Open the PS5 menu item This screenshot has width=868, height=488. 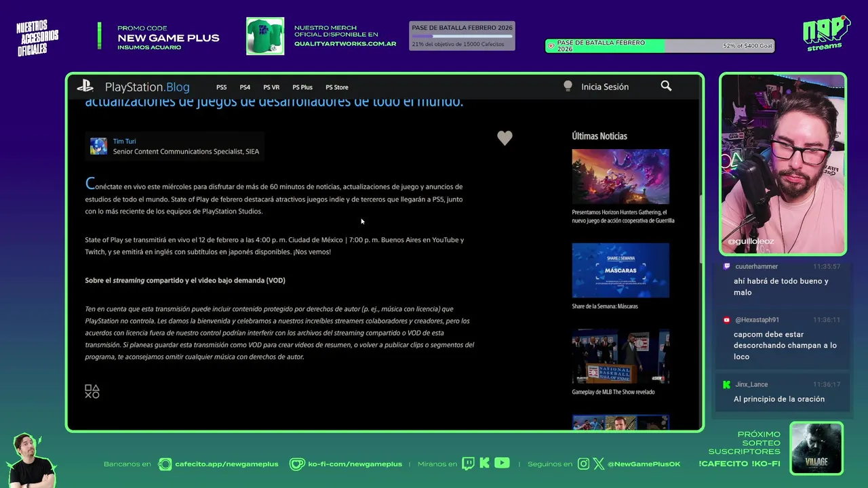(x=222, y=87)
